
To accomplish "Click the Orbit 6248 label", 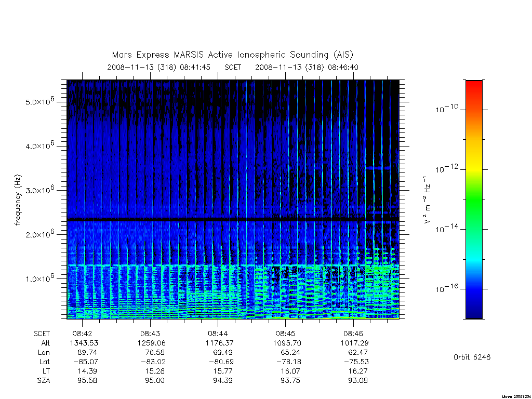I will tap(472, 357).
